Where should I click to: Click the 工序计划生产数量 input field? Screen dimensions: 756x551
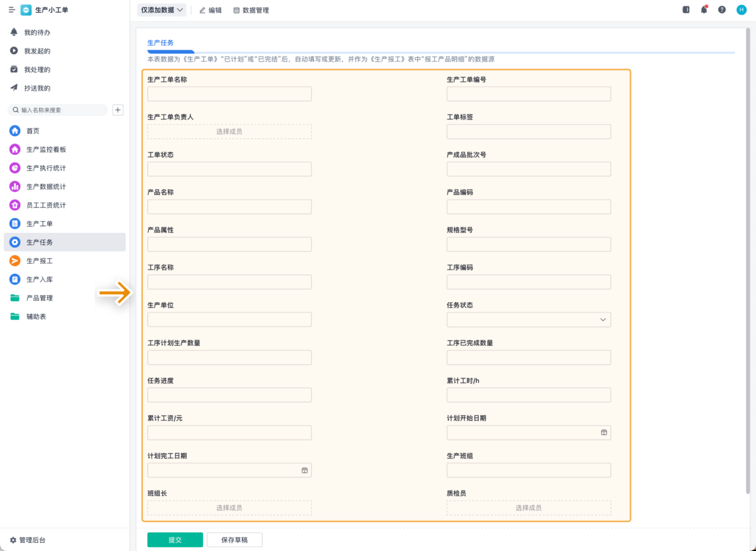pyautogui.click(x=229, y=357)
